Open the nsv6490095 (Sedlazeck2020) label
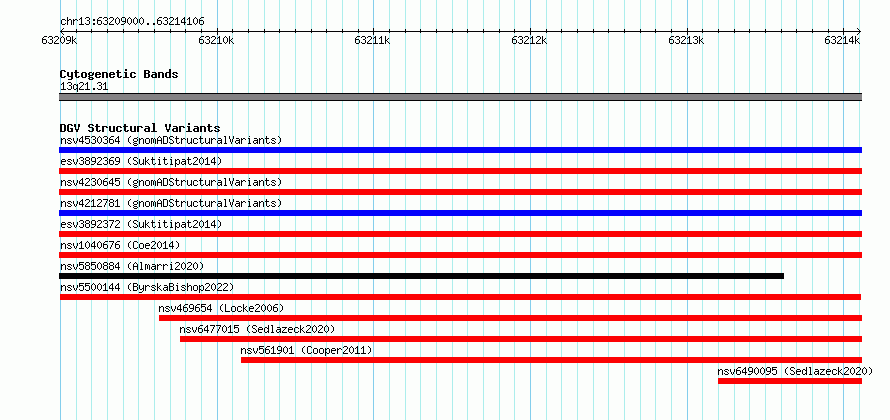Viewport: 890px width, 420px height. coord(795,371)
